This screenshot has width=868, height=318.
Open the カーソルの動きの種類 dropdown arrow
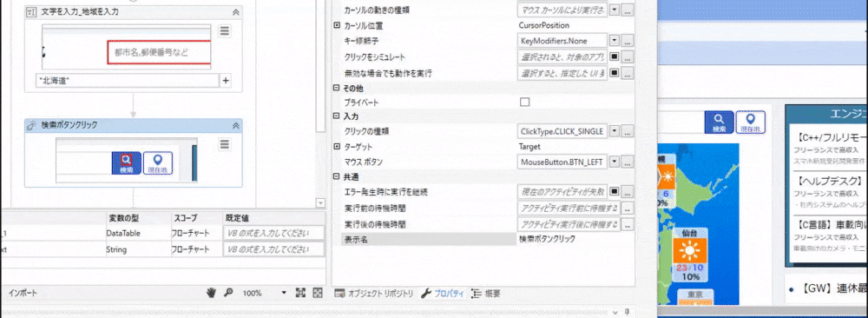(x=614, y=10)
